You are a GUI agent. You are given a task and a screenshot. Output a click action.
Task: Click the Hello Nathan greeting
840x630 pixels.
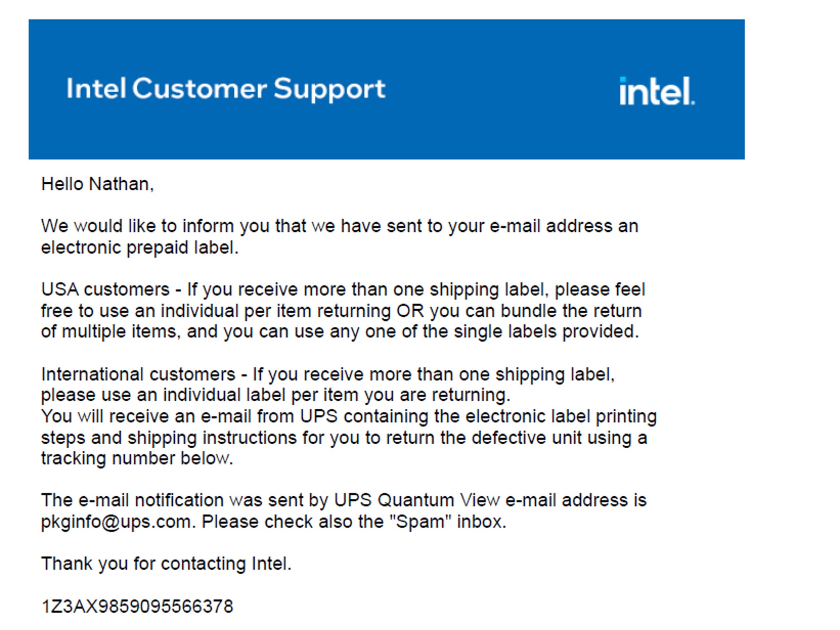[x=98, y=184]
